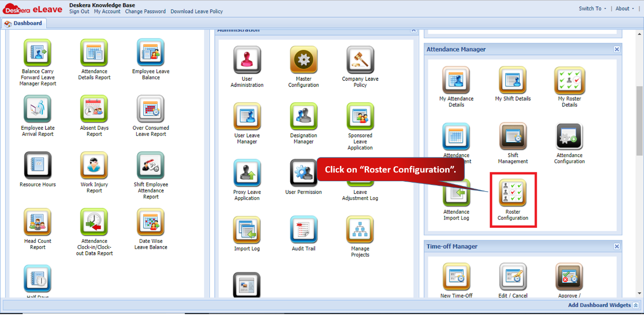Click the Roster Configuration icon
Viewport: 644px width, 315px height.
click(x=513, y=193)
